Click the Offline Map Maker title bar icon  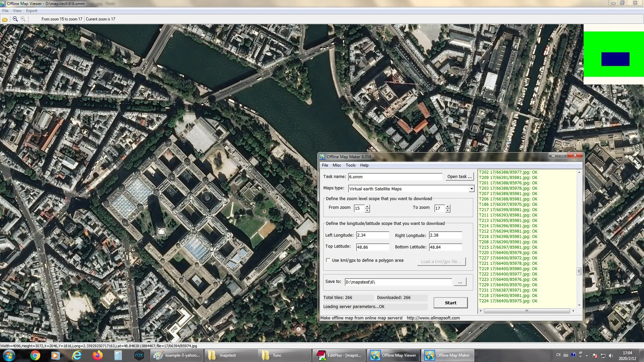click(x=322, y=157)
